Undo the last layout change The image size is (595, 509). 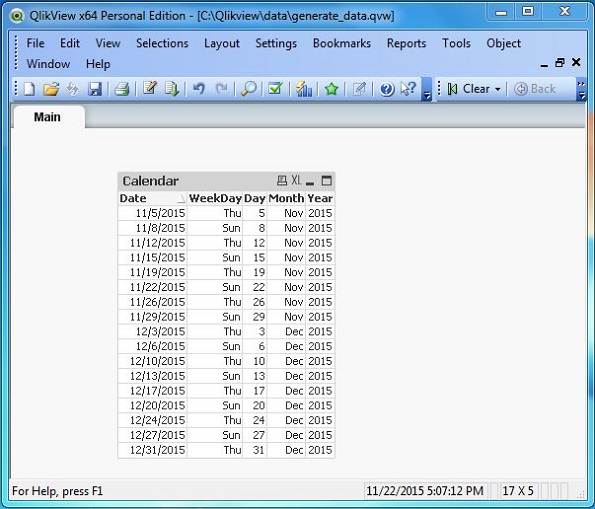click(x=198, y=89)
